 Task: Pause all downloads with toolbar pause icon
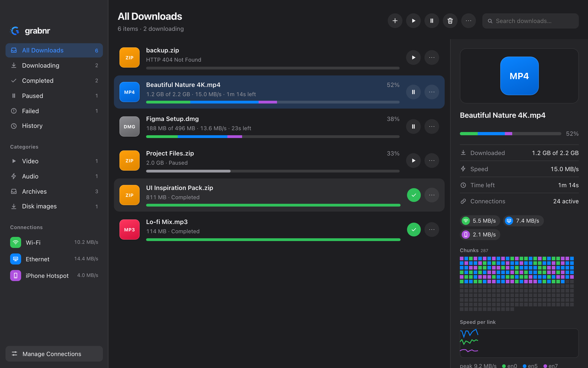pyautogui.click(x=432, y=21)
